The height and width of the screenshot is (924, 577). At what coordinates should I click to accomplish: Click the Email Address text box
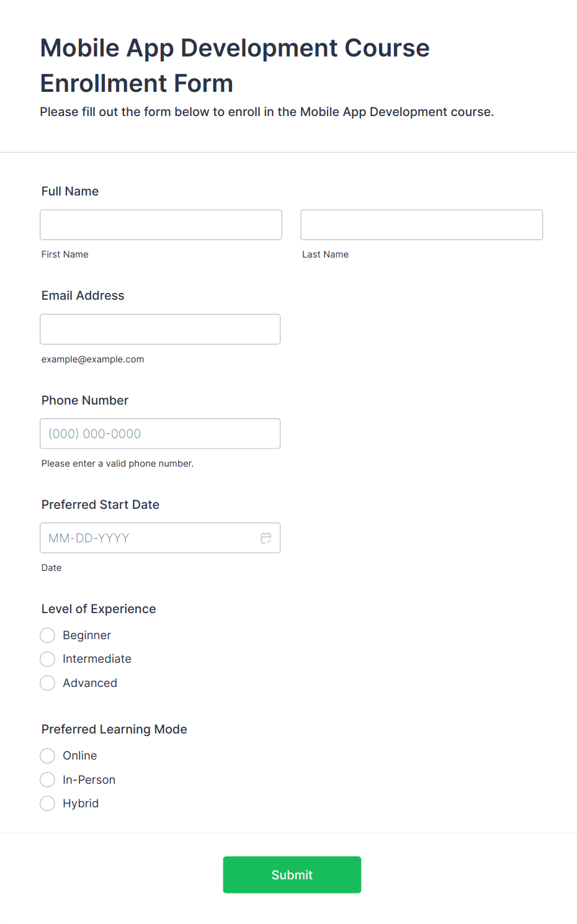[160, 329]
